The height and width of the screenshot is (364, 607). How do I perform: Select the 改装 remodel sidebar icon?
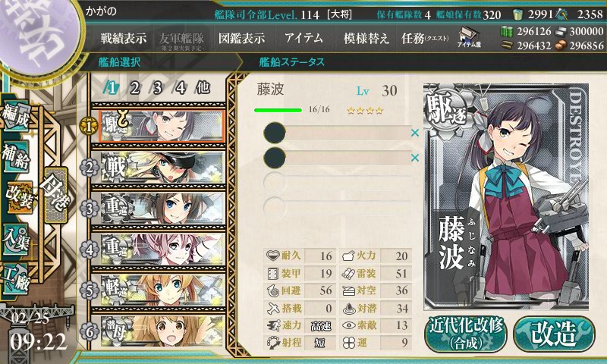coord(20,197)
